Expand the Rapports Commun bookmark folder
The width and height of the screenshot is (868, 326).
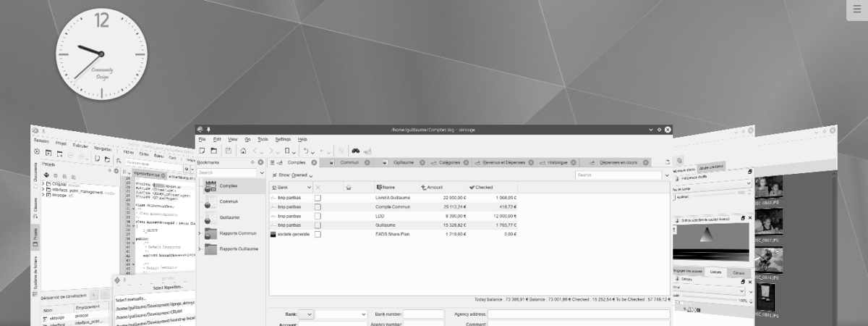point(200,233)
